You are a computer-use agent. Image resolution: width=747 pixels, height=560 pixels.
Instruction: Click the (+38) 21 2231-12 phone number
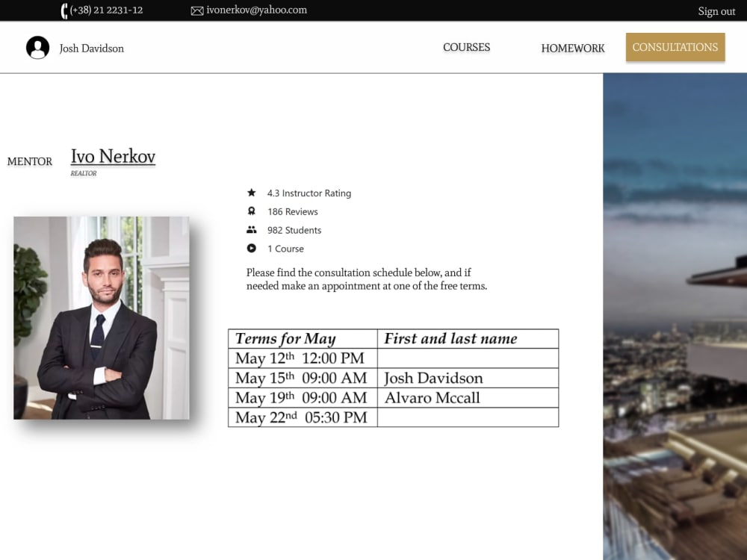click(x=106, y=10)
